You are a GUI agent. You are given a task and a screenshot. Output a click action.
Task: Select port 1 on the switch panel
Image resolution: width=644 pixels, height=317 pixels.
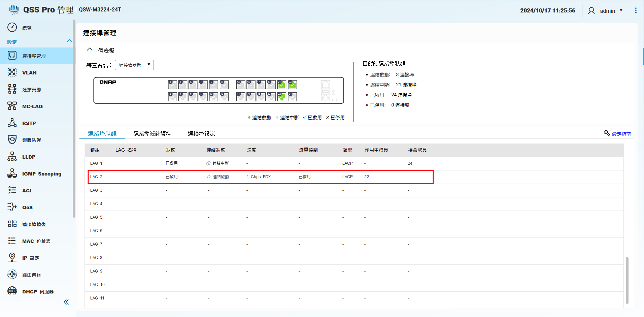pos(172,85)
